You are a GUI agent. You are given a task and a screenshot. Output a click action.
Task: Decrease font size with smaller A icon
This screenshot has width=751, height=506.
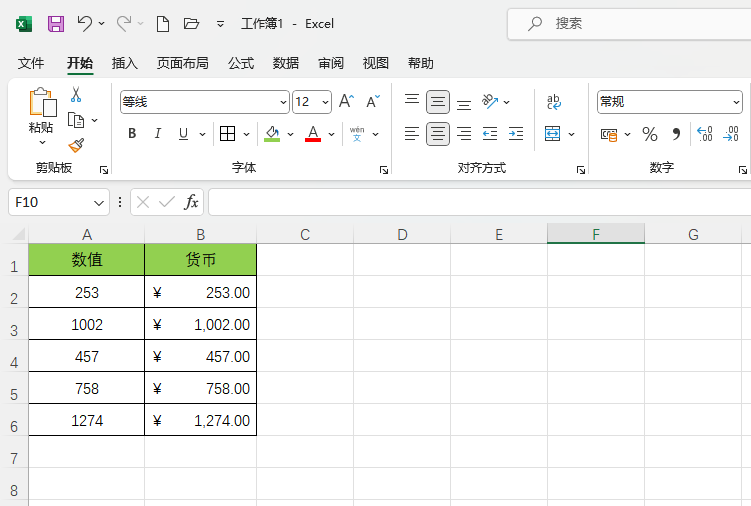tap(373, 101)
